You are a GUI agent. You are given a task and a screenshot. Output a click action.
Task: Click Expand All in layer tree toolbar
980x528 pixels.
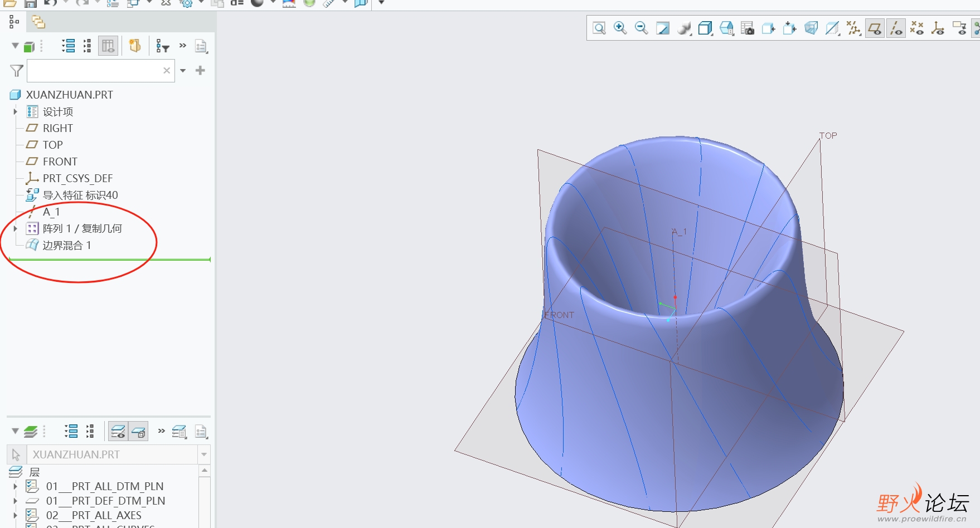click(71, 431)
